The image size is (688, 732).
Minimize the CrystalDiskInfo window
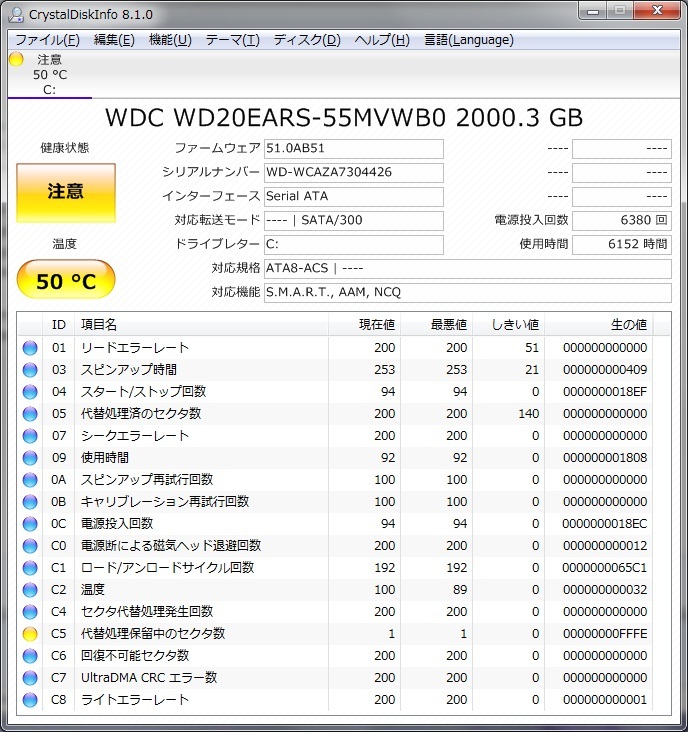pyautogui.click(x=593, y=10)
